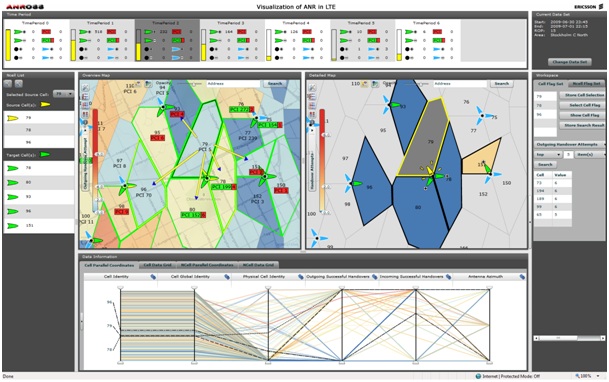
Task: Click green target cell arrow for cell 151
Action: [x=13, y=226]
